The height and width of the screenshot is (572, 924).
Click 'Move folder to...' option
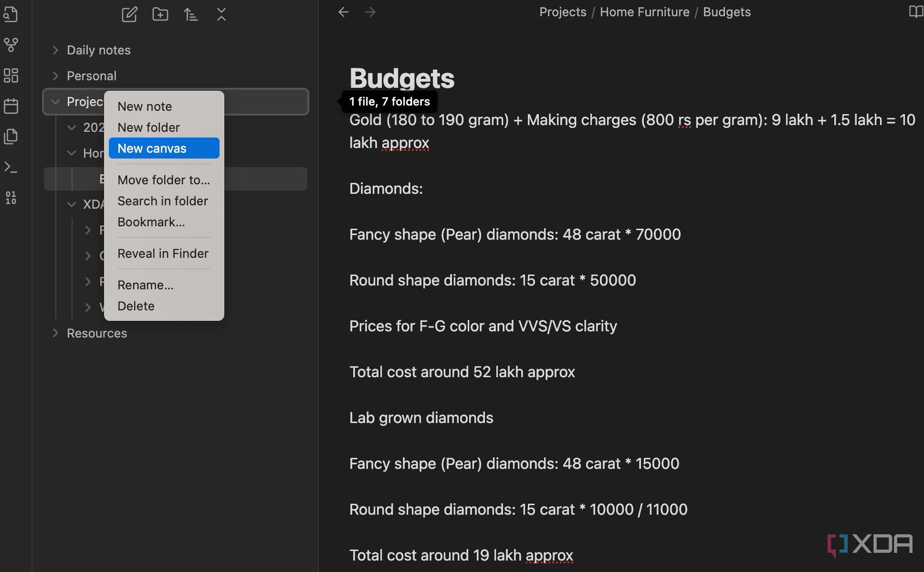click(164, 179)
